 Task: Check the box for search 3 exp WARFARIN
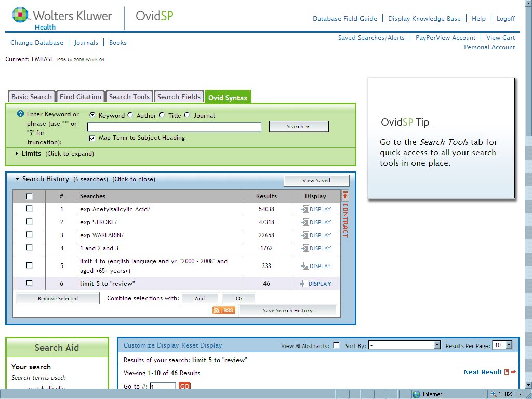click(29, 234)
